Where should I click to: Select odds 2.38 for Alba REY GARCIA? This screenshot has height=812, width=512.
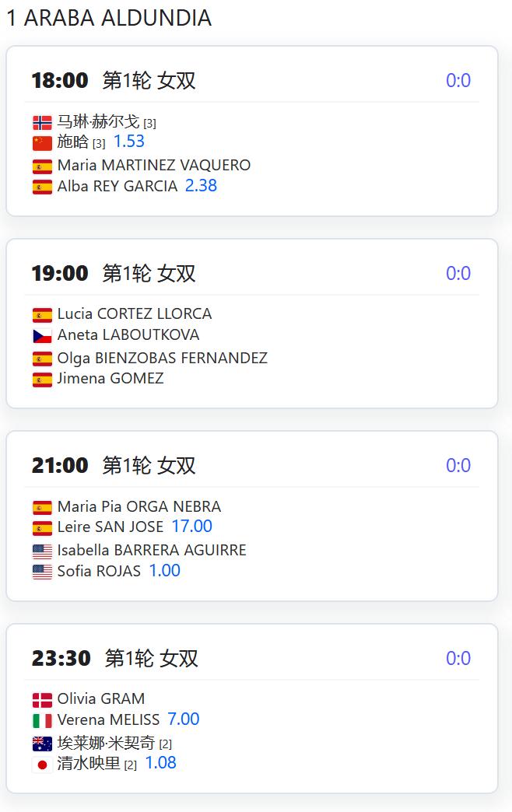201,185
